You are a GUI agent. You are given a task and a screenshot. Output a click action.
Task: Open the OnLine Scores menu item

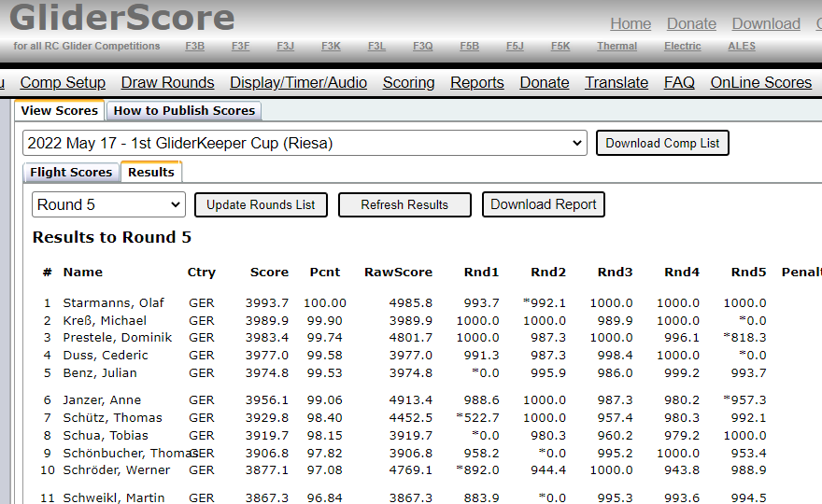(760, 82)
